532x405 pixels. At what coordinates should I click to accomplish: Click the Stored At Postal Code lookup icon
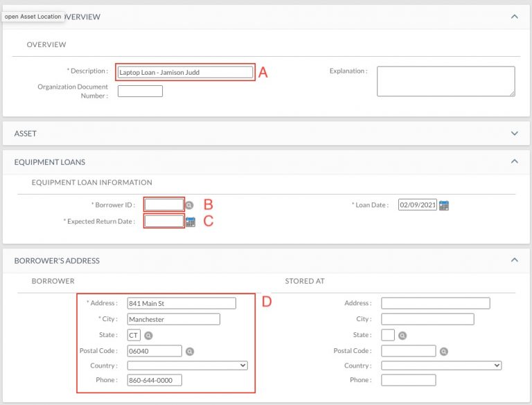[444, 352]
